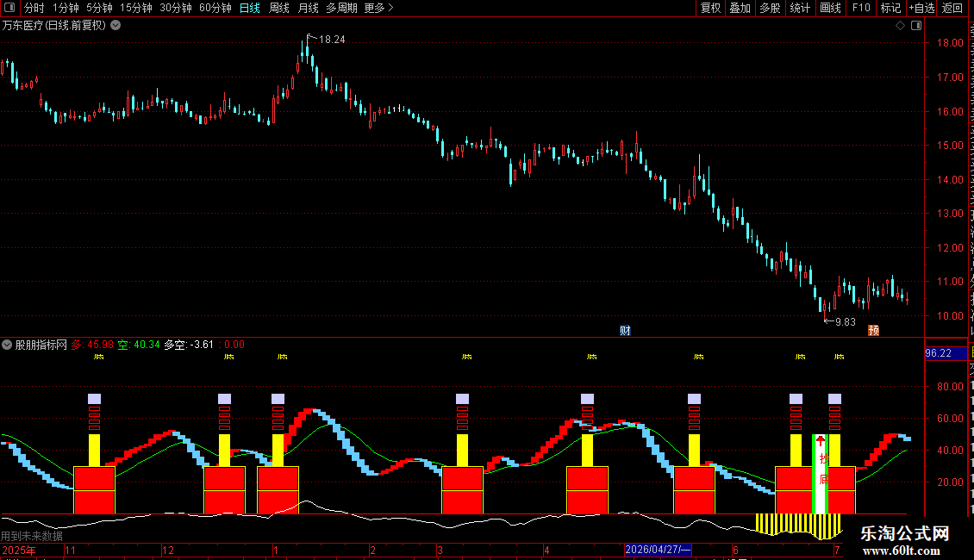Click month 12 on the time axis

[x=168, y=550]
